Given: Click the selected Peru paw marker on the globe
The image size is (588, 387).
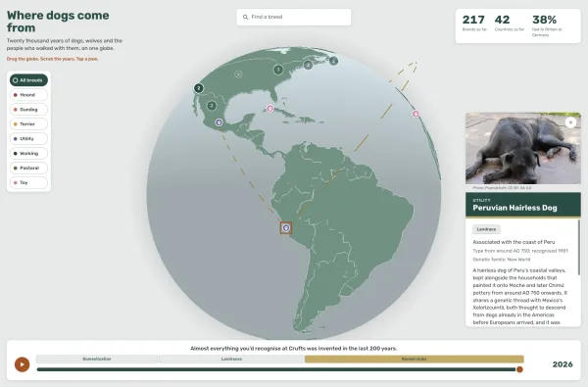Looking at the screenshot, I should click(x=286, y=227).
